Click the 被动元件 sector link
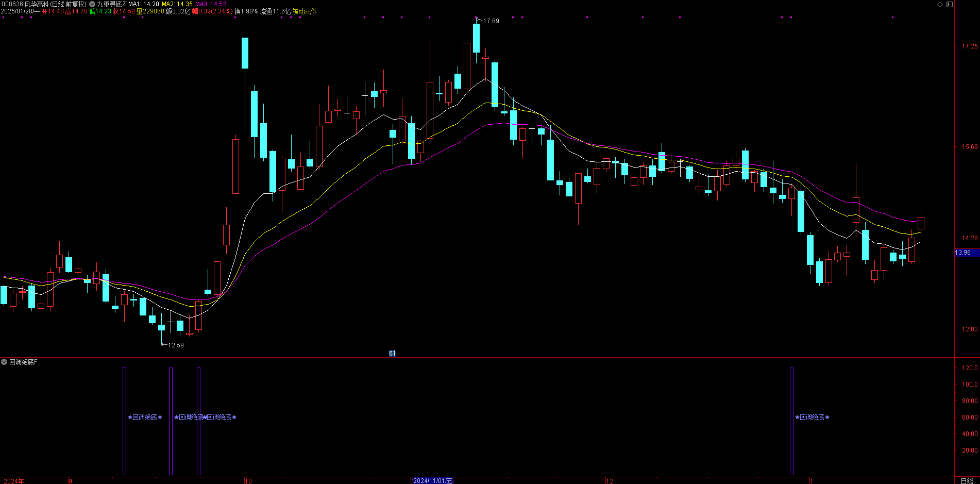 (305, 11)
